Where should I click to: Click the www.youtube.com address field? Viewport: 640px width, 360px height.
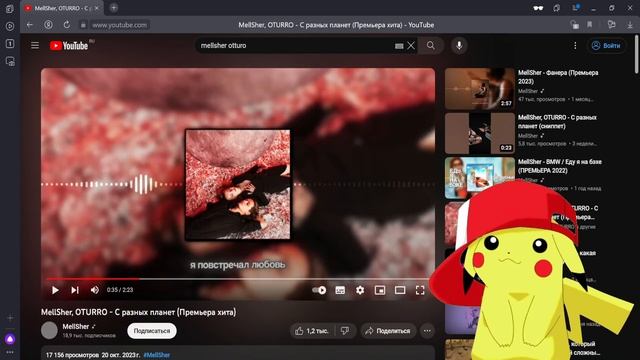[x=119, y=25]
